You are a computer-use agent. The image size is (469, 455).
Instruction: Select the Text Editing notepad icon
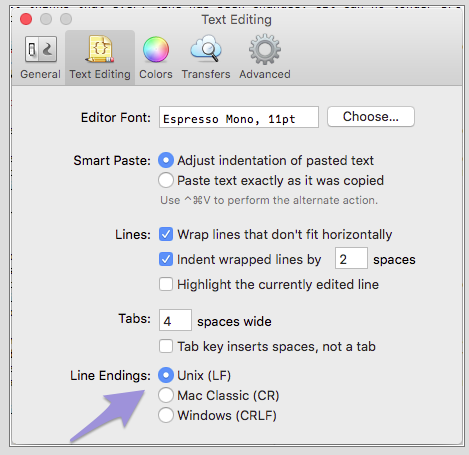pos(100,49)
